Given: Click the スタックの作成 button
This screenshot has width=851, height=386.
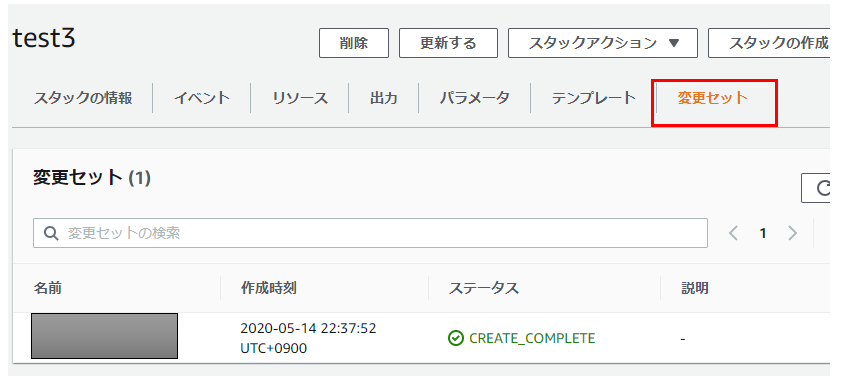Looking at the screenshot, I should (x=769, y=43).
